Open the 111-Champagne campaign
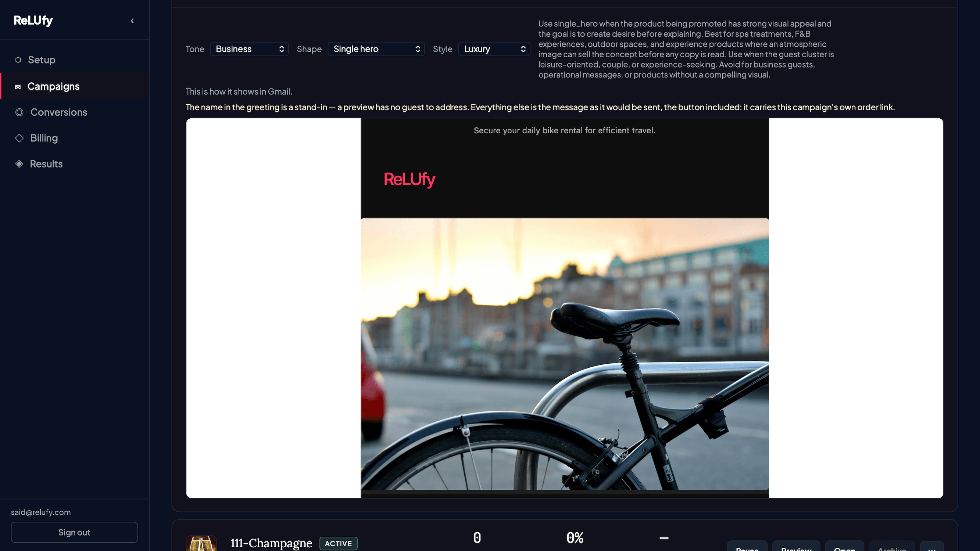Viewport: 980px width, 551px height. (845, 547)
